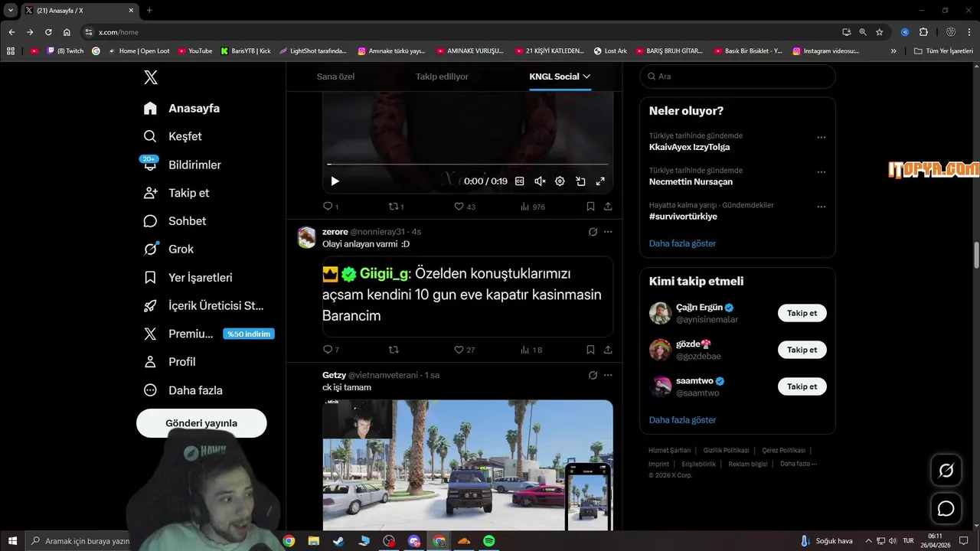Open Gizlilik Politikası link
This screenshot has height=551, width=980.
[726, 451]
